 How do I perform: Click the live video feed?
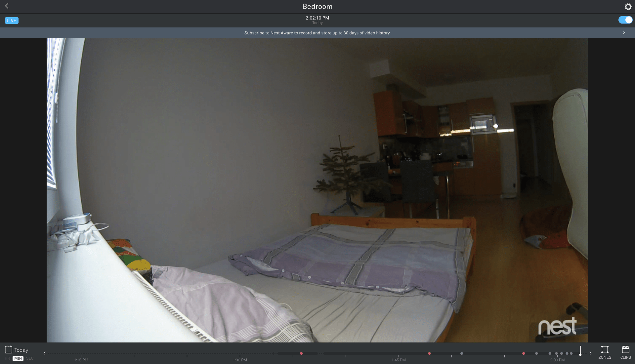317,190
